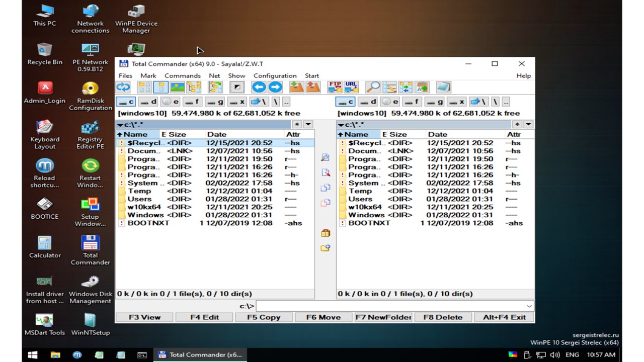Open left panel favorites star dropdown
The width and height of the screenshot is (644, 362).
coord(297,124)
